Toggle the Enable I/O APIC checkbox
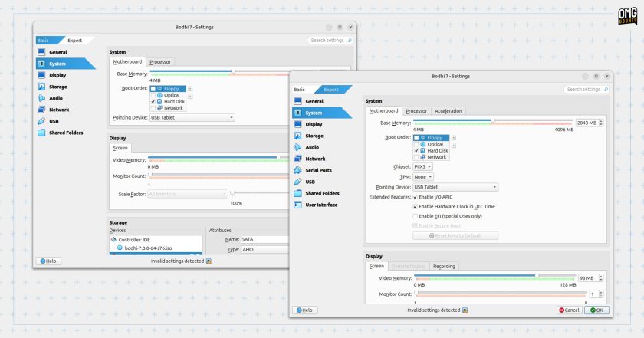644x338 pixels. [x=416, y=197]
